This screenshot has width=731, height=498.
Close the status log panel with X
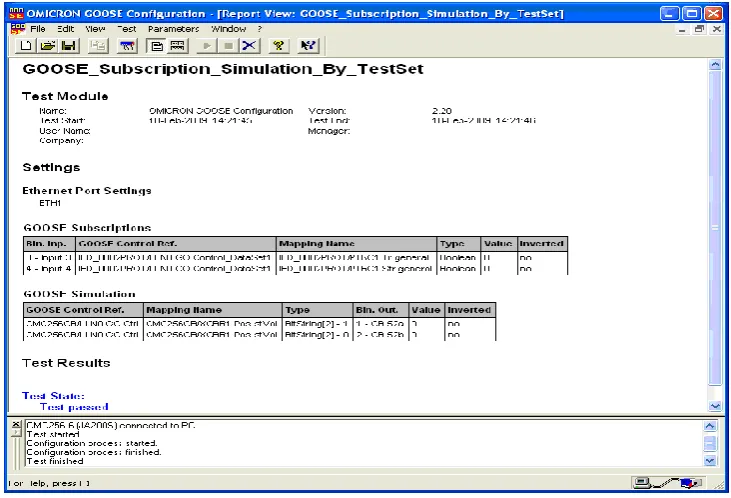coord(16,425)
